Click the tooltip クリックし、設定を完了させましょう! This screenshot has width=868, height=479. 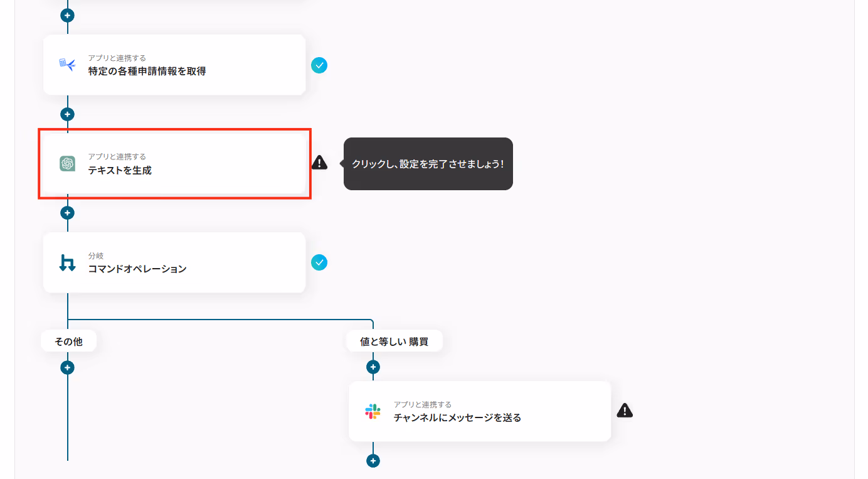coord(428,164)
